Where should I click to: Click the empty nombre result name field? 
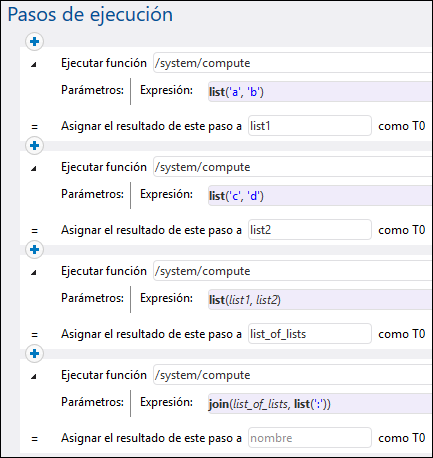point(310,438)
